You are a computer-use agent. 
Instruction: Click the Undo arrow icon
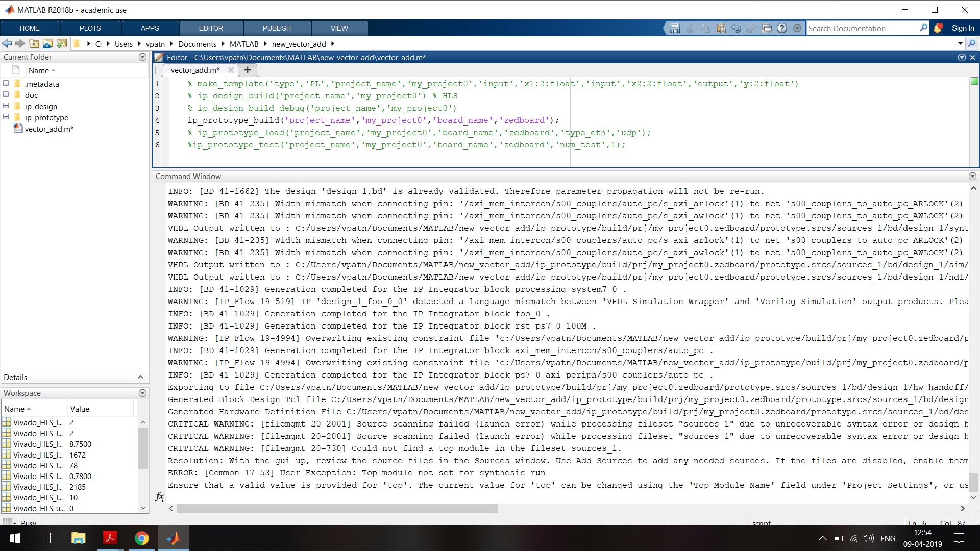(736, 29)
